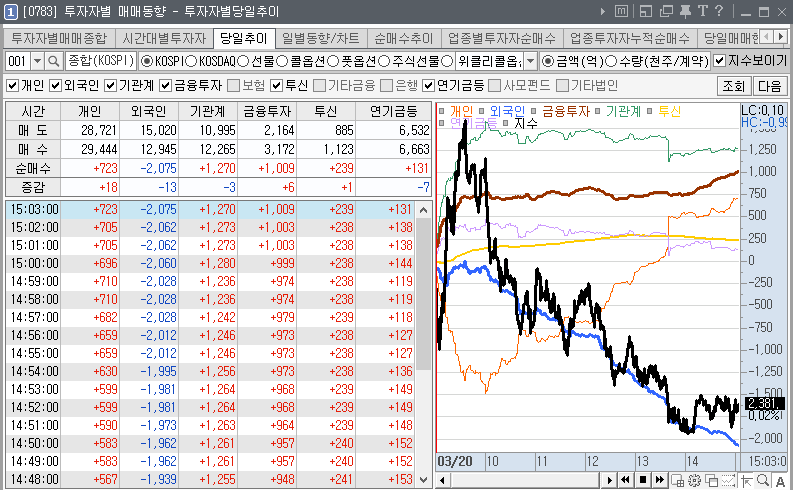Toggle the 지수보이기 checkbox

click(x=720, y=62)
